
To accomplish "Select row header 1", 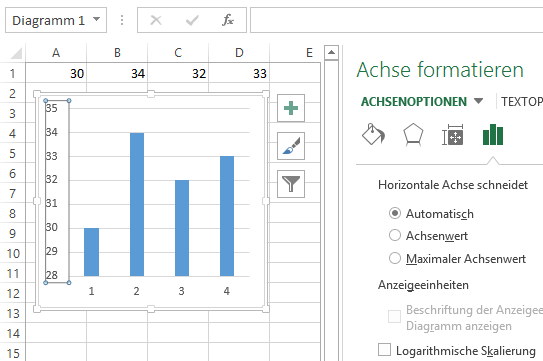I will (12, 73).
